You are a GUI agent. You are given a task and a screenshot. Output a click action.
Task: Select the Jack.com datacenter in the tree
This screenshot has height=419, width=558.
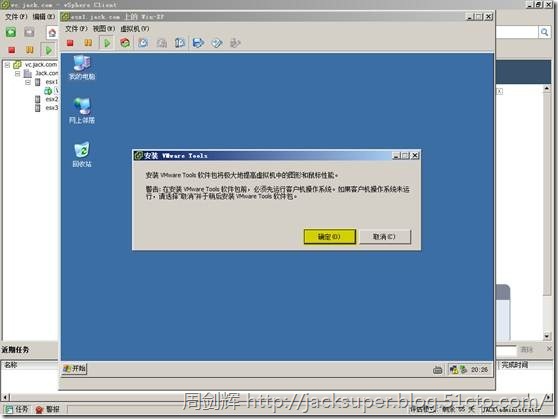[x=46, y=73]
